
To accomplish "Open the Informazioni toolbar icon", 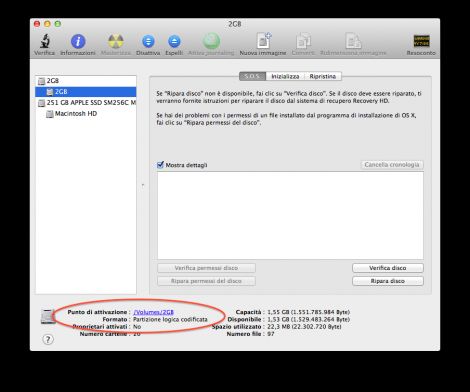I will (x=78, y=41).
